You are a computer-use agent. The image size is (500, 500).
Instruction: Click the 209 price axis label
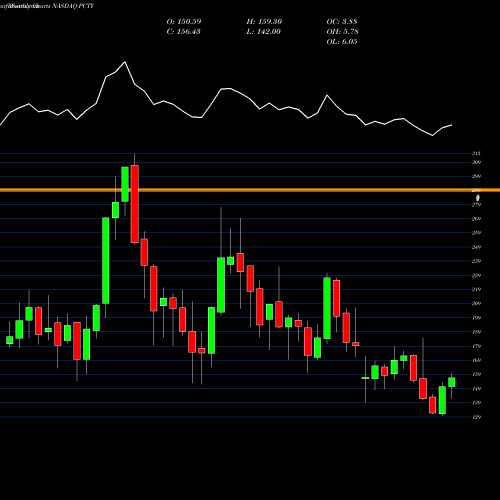click(x=476, y=303)
